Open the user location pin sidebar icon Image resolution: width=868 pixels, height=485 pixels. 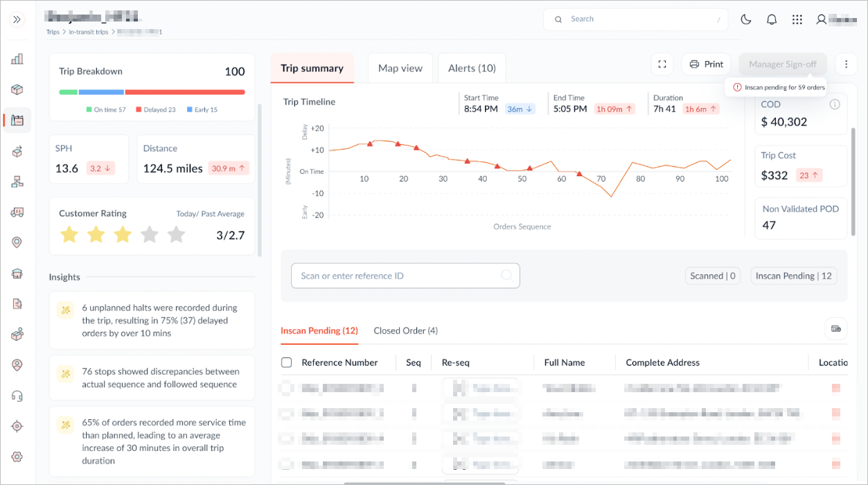[17, 364]
